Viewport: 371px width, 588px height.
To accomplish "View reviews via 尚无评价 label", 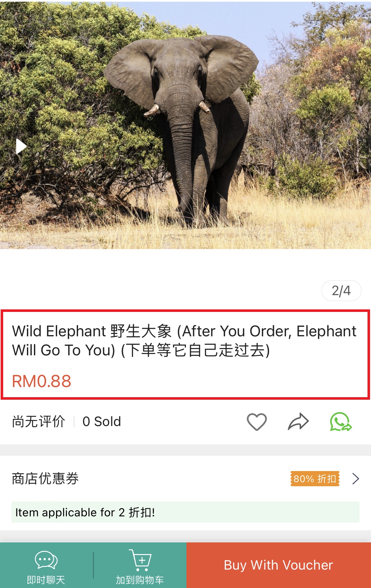I will pos(38,422).
